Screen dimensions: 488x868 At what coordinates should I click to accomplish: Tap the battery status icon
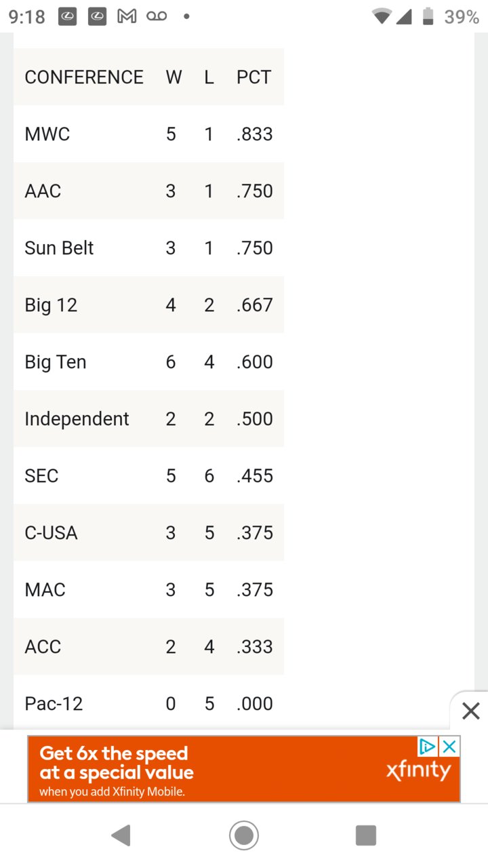point(428,17)
